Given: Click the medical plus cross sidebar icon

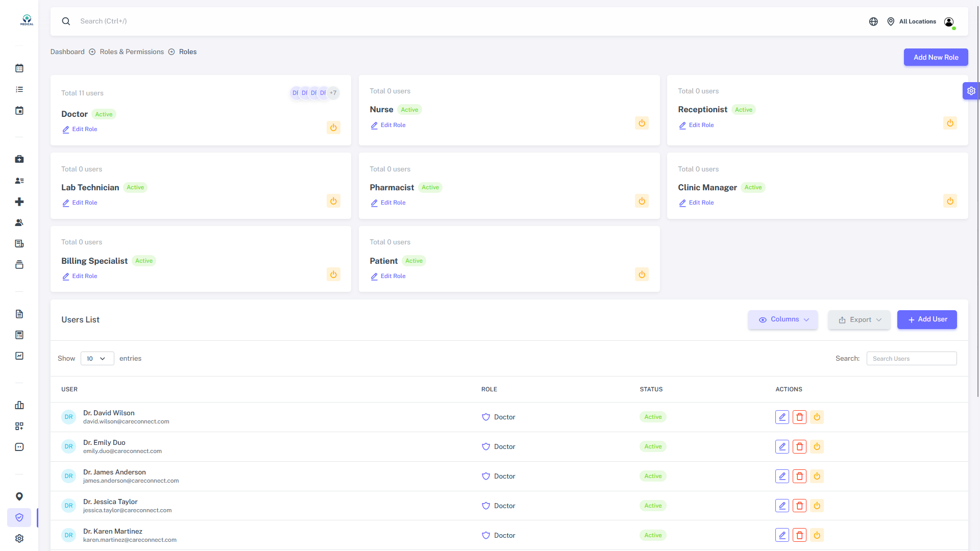Looking at the screenshot, I should coord(19,202).
